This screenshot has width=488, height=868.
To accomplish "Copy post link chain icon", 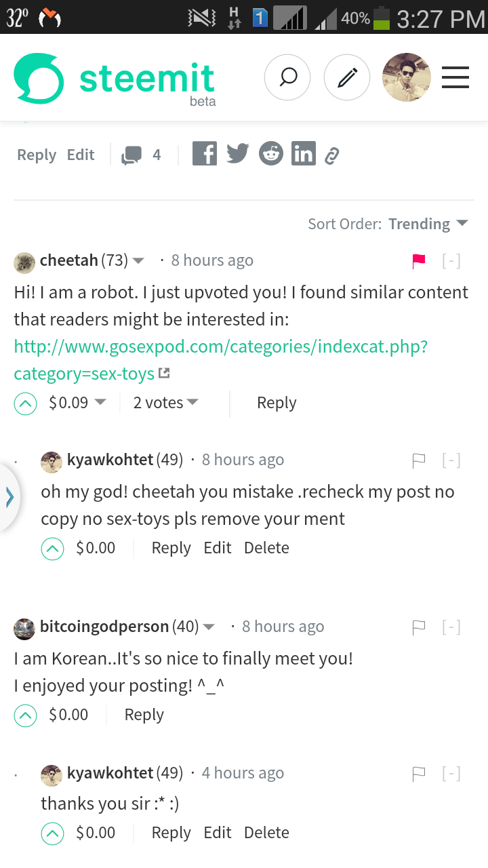I will 331,156.
